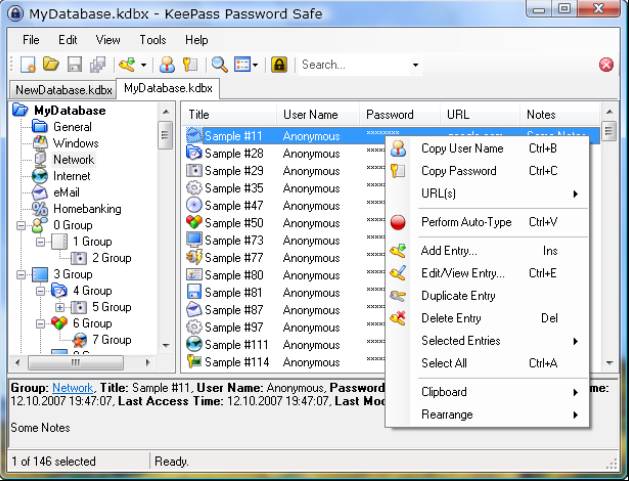Click the red close-database icon in toolbar

tap(606, 64)
